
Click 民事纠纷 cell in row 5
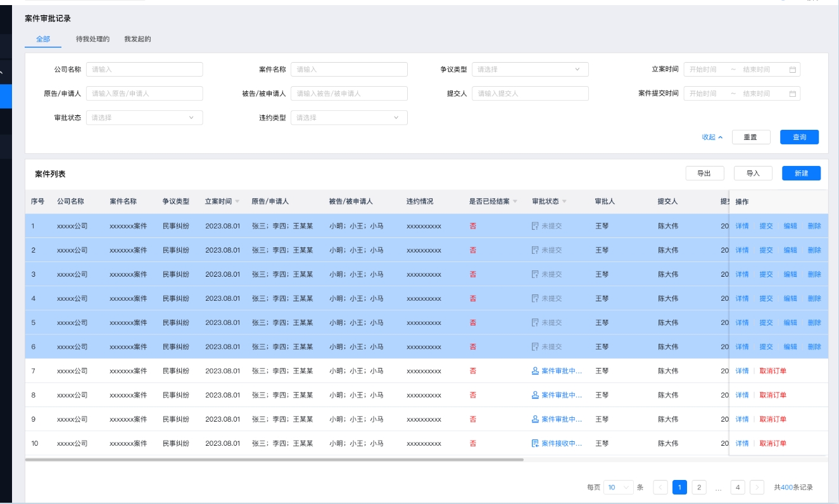pos(175,322)
